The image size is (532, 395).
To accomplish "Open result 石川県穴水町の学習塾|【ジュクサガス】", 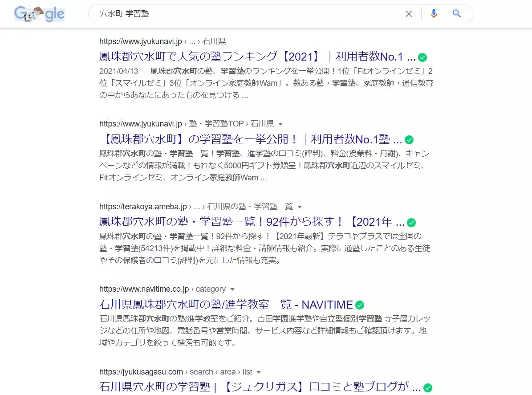I will coord(260,387).
